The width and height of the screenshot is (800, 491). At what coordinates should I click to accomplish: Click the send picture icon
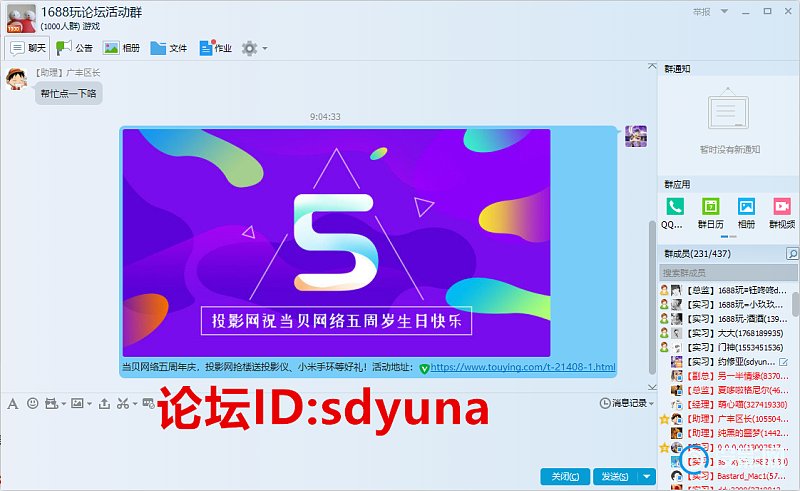[77, 403]
